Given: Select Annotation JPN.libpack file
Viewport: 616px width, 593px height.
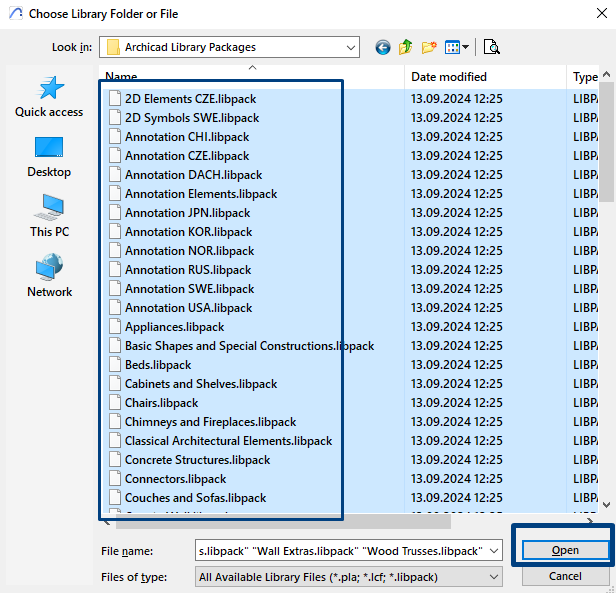Looking at the screenshot, I should [x=187, y=213].
